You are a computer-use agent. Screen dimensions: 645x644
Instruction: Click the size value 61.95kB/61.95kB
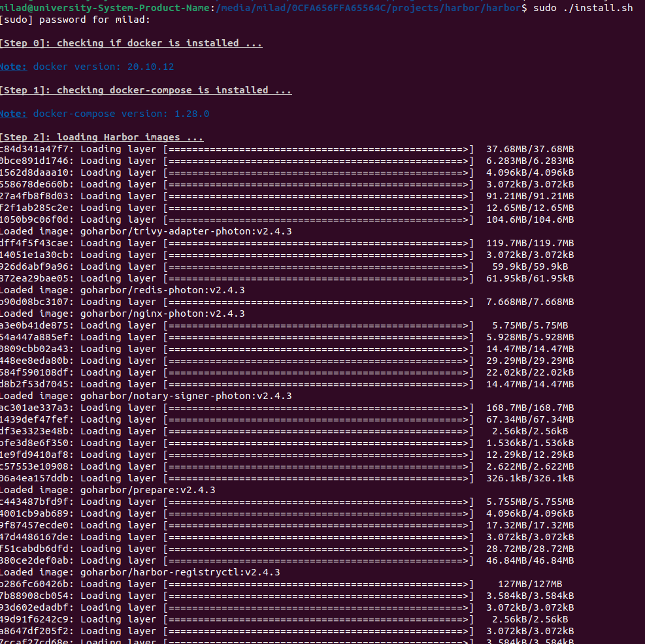point(530,278)
